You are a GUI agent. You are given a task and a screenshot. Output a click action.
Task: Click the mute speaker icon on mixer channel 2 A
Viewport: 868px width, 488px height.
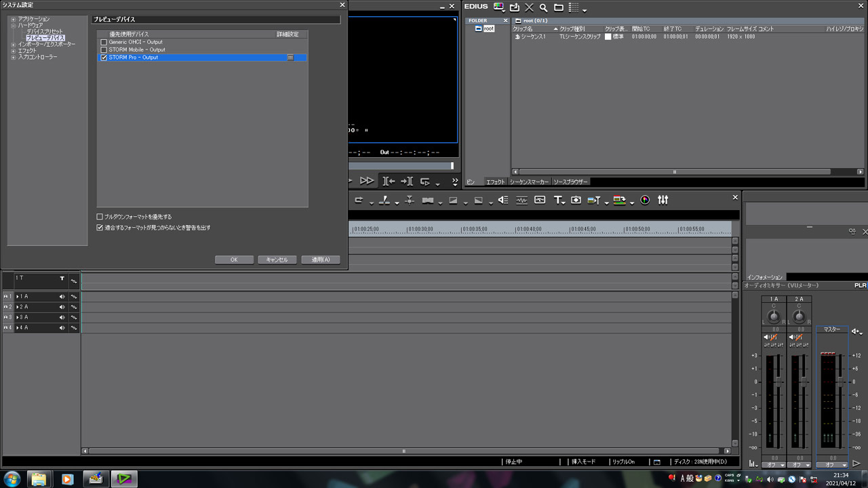(792, 337)
